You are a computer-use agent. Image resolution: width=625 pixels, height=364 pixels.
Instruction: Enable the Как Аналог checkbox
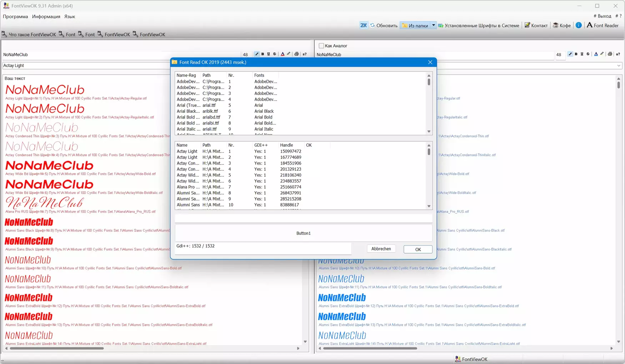[x=321, y=46]
